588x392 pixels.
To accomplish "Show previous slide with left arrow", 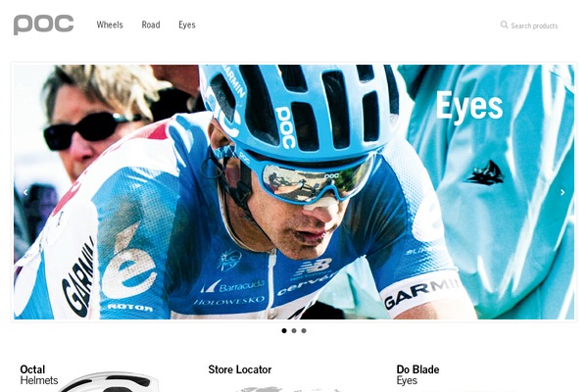I will click(25, 192).
